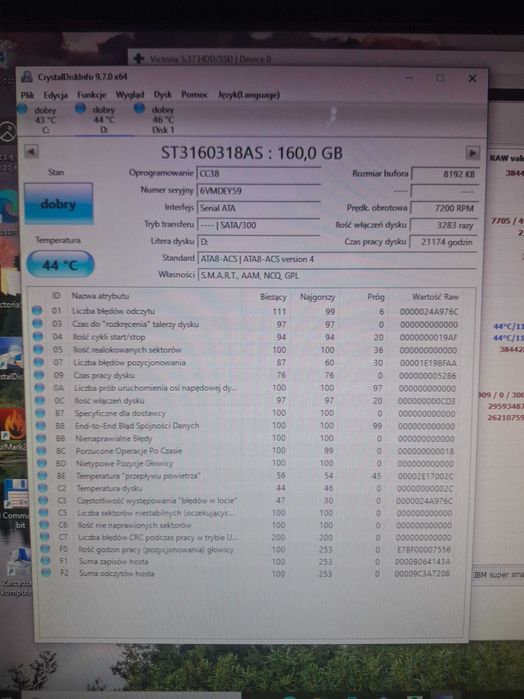Click status icon for attribute F0 godzin pracy głowicy
Viewport: 524px width, 699px height.
tap(45, 549)
